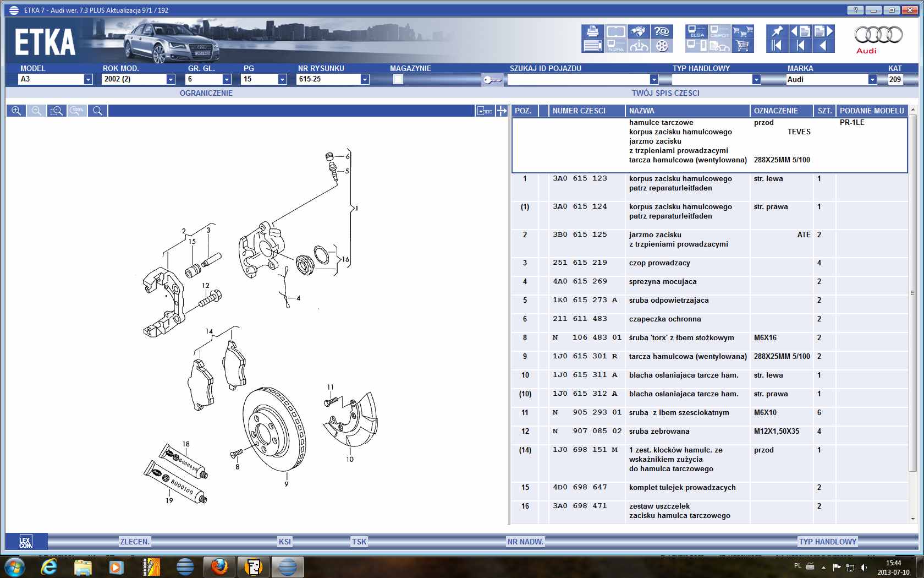
Task: Expand the GR. GL. dropdown
Action: (x=226, y=79)
